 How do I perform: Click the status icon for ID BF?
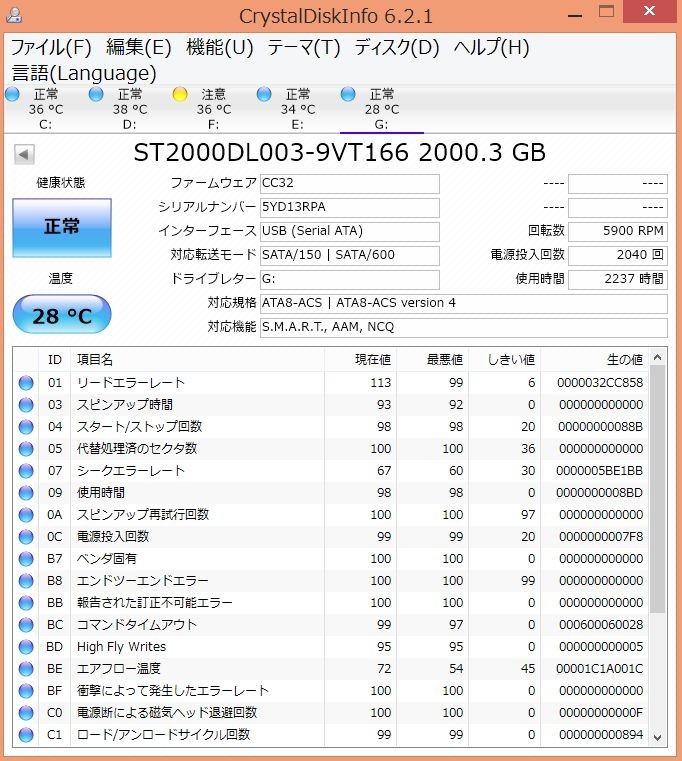click(26, 691)
